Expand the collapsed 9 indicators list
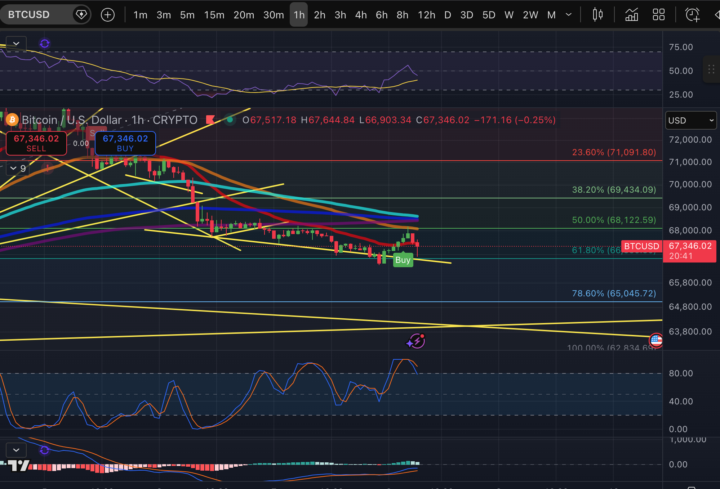 click(18, 169)
